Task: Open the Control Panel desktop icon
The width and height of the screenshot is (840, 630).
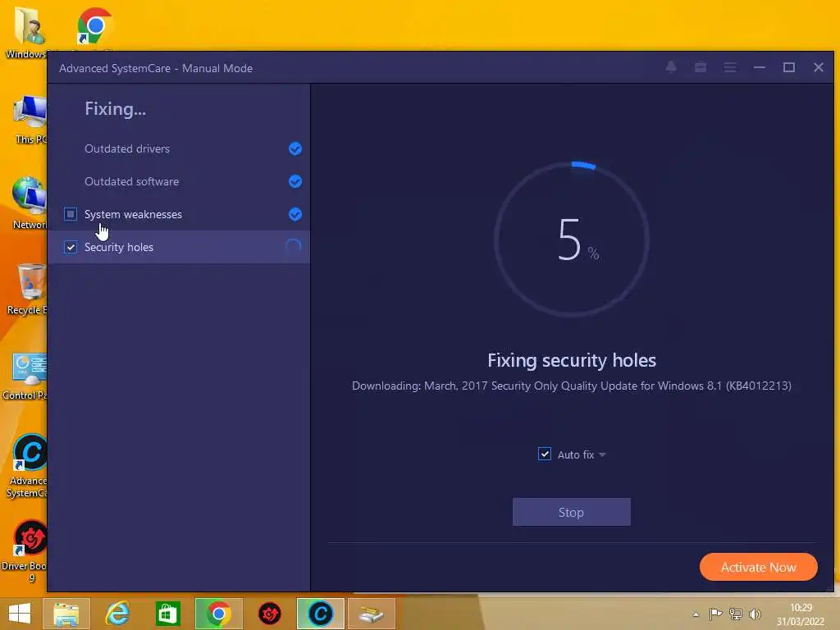Action: (x=27, y=376)
